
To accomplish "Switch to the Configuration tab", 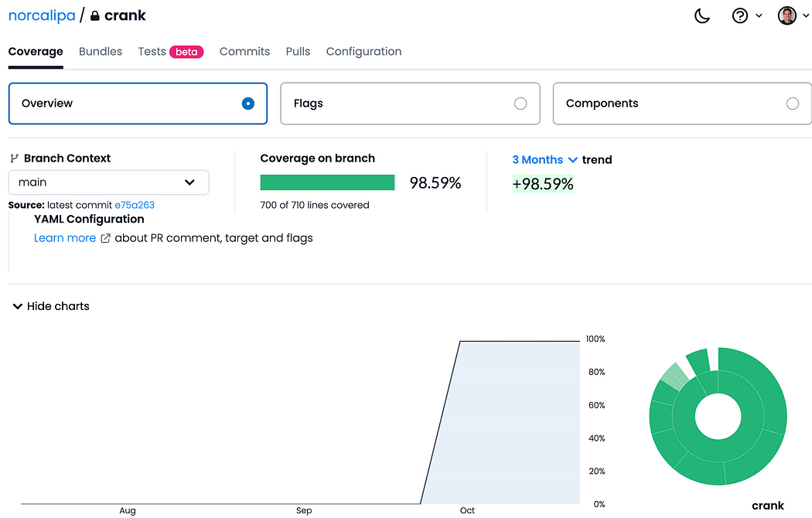I will pos(364,52).
